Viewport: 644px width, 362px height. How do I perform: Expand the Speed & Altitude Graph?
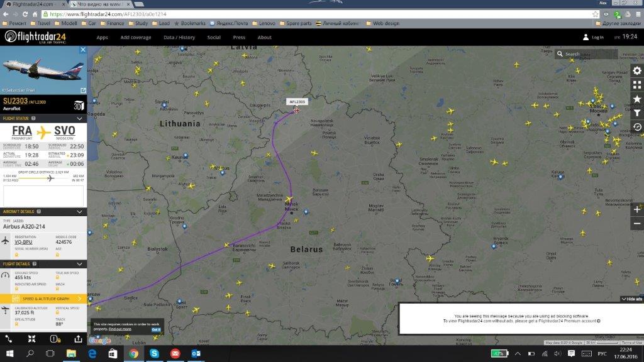pyautogui.click(x=43, y=299)
